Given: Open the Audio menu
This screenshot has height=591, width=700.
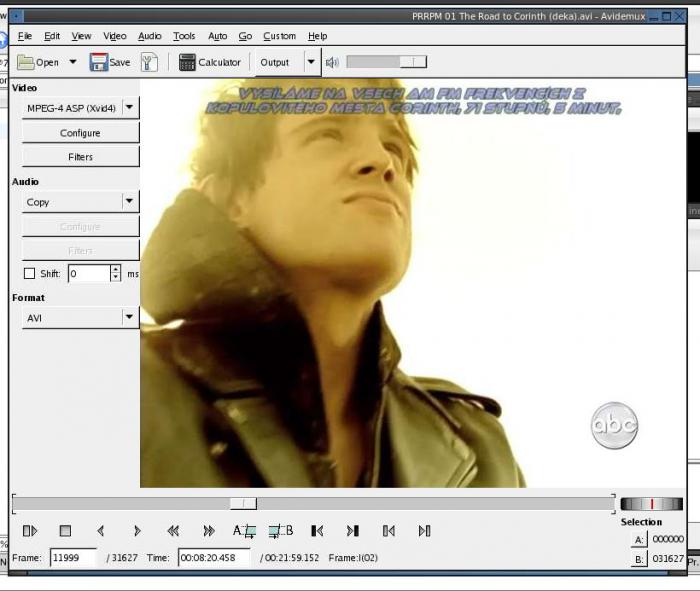Looking at the screenshot, I should point(150,36).
